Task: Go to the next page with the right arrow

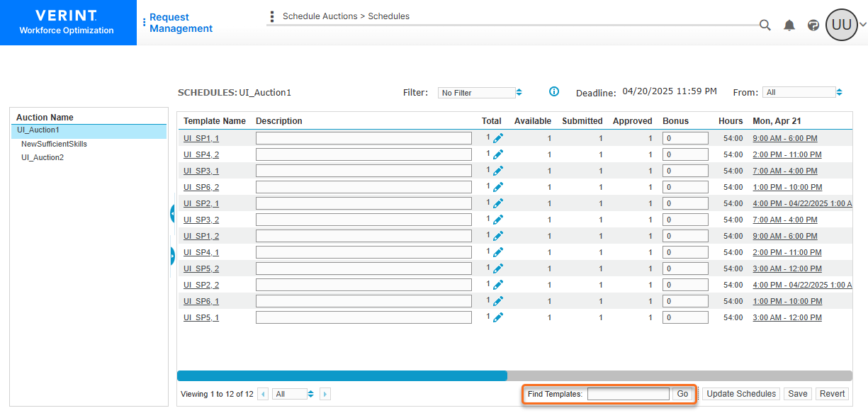Action: click(325, 393)
